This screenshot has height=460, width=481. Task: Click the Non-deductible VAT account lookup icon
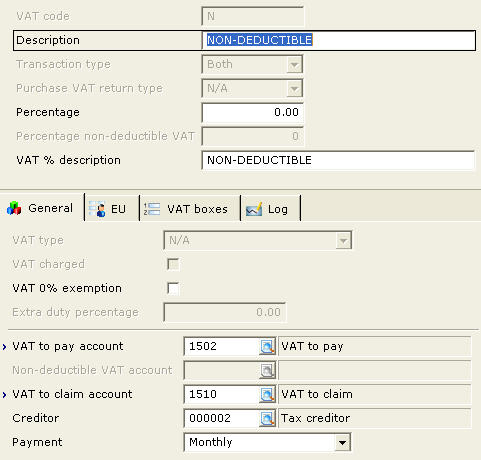coord(267,371)
